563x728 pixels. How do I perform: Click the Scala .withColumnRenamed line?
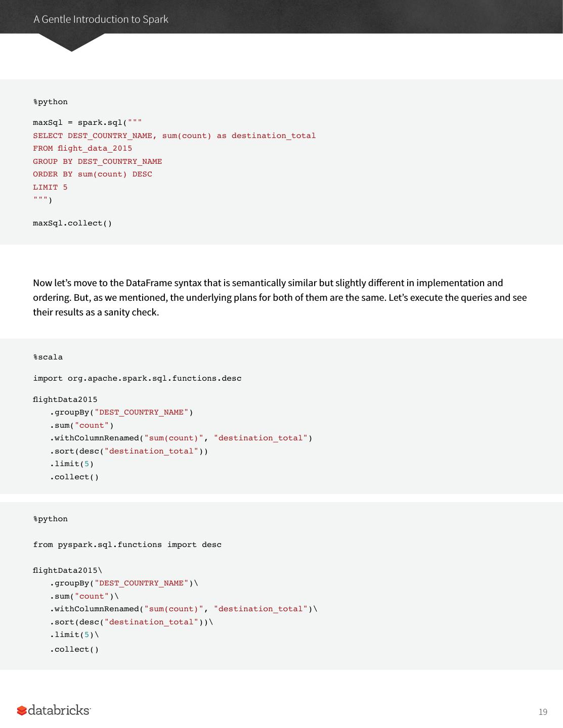pos(181,438)
